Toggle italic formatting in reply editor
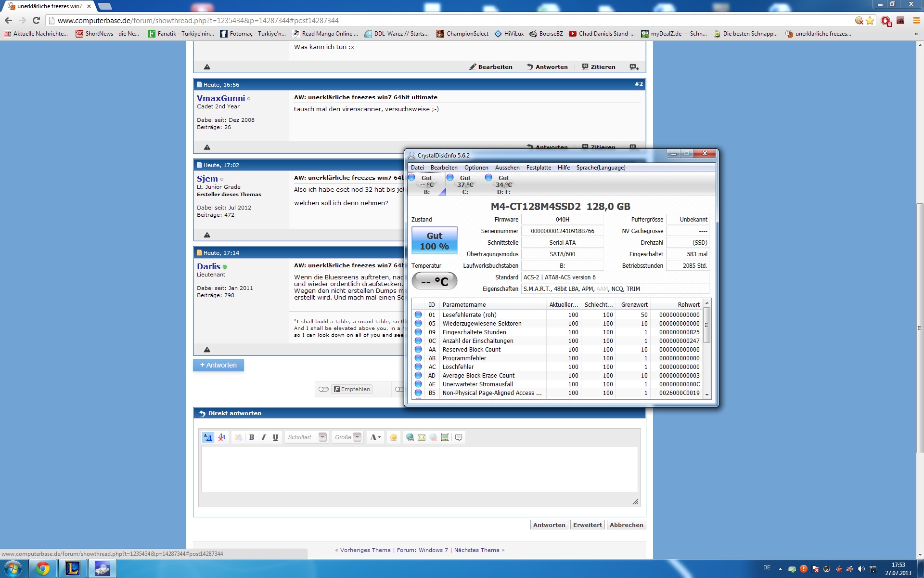The height and width of the screenshot is (578, 924). [x=263, y=437]
